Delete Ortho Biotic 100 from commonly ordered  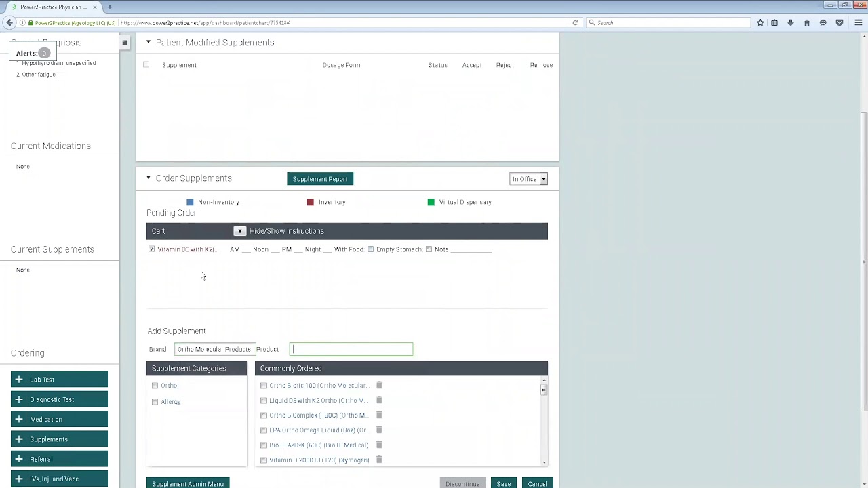(x=379, y=385)
